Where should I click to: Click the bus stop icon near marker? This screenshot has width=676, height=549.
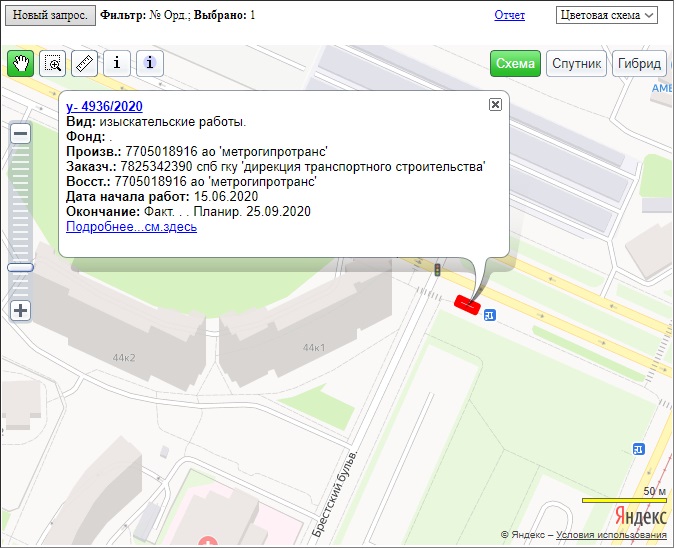[489, 315]
